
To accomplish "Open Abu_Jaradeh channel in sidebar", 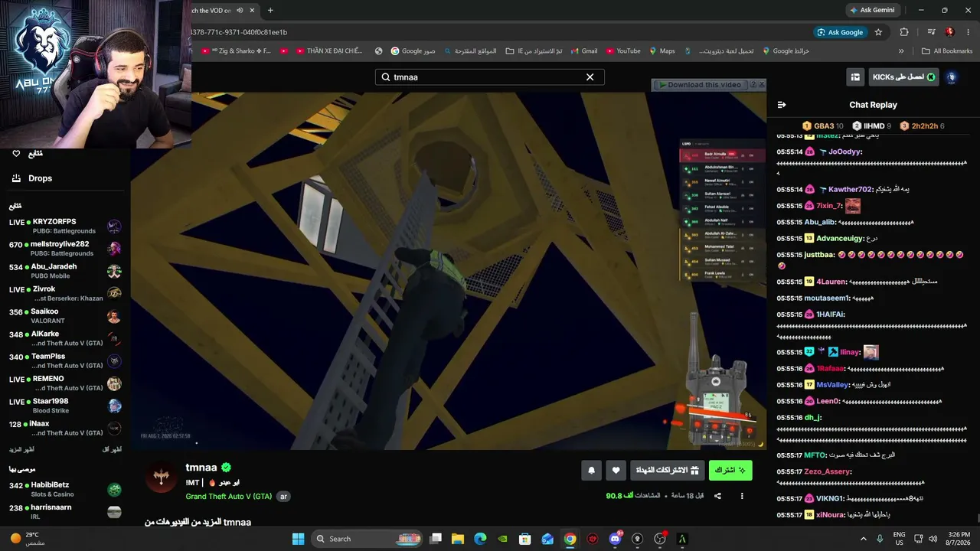I will [x=65, y=271].
